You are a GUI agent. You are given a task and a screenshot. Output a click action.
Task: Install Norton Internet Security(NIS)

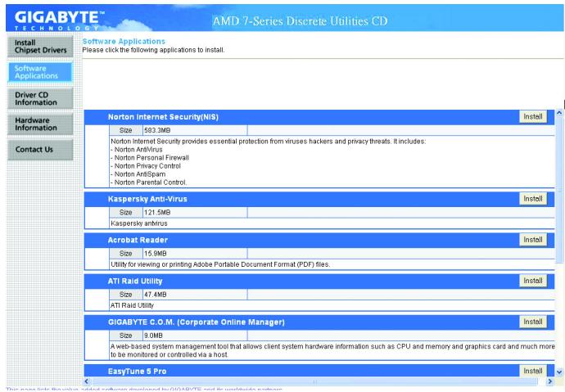[533, 117]
